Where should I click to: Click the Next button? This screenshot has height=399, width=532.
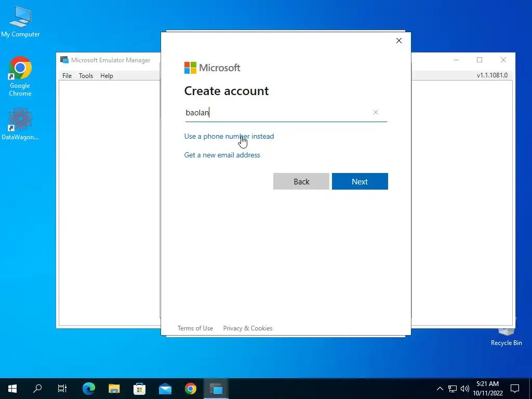360,181
